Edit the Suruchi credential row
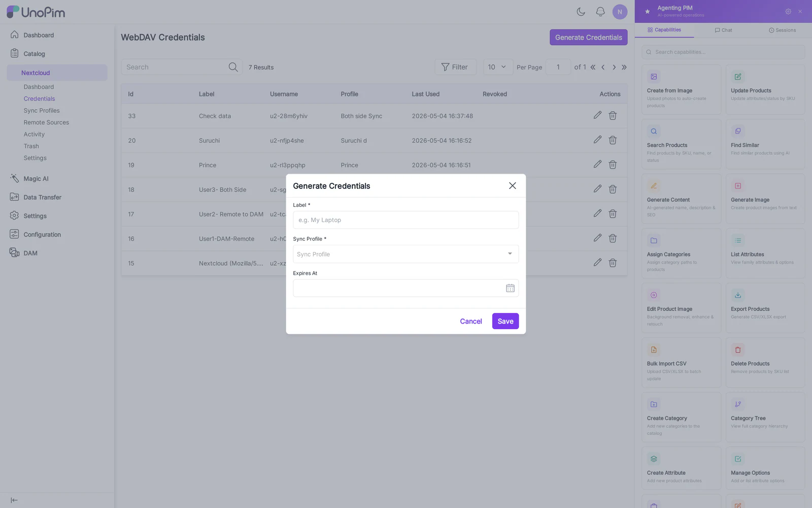812x508 pixels. coord(597,140)
